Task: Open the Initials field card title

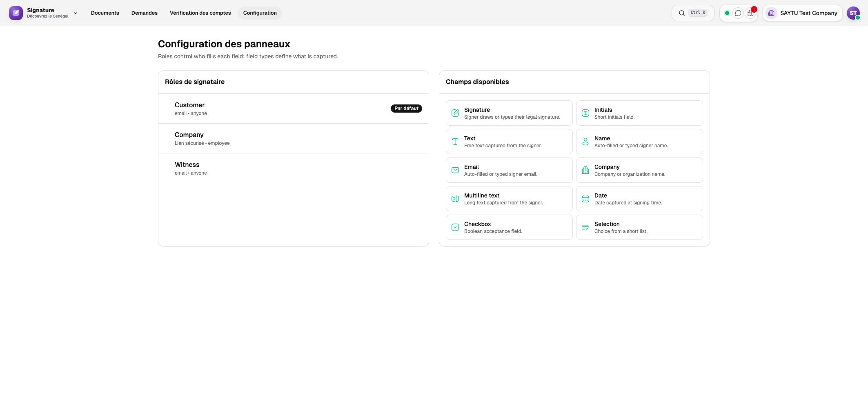Action: click(x=603, y=110)
